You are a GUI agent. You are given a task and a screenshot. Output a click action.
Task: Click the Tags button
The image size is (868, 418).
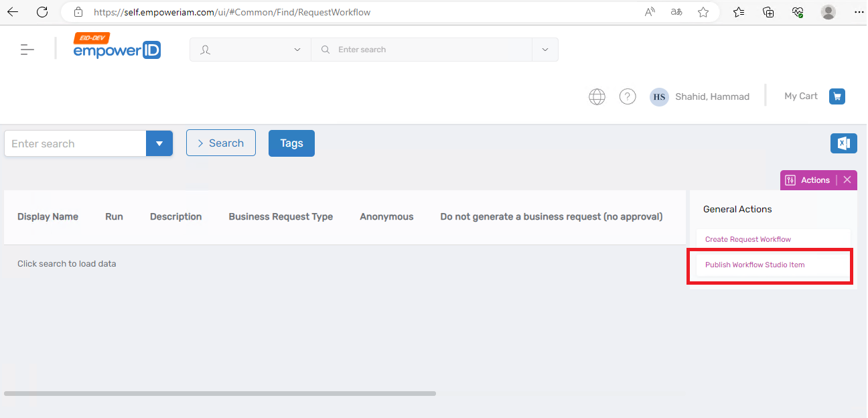(x=291, y=143)
